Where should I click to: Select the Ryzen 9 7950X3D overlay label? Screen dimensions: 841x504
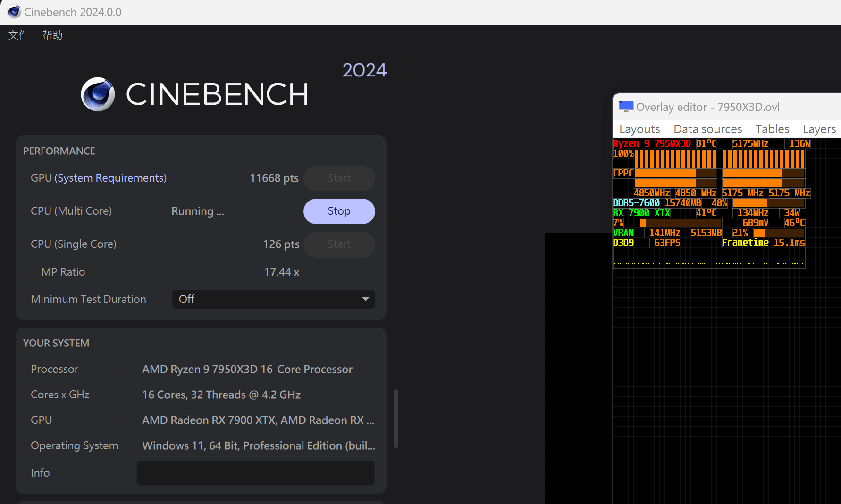(x=652, y=143)
